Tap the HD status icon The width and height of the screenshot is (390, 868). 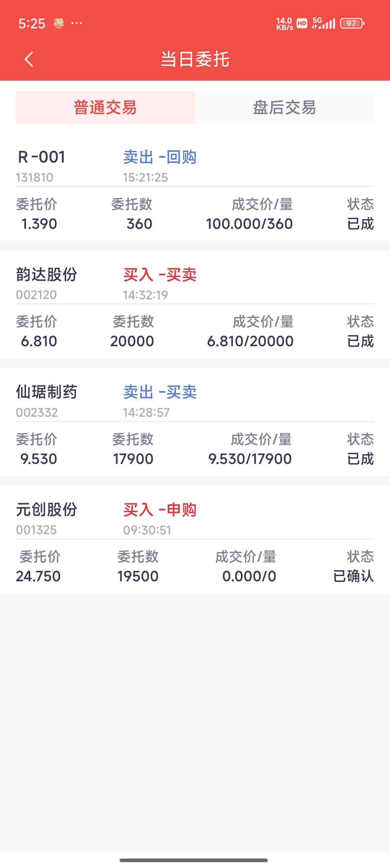click(302, 23)
